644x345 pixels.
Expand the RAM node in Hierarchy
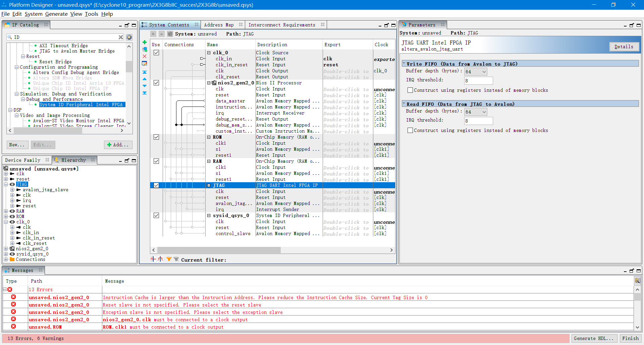click(x=6, y=211)
